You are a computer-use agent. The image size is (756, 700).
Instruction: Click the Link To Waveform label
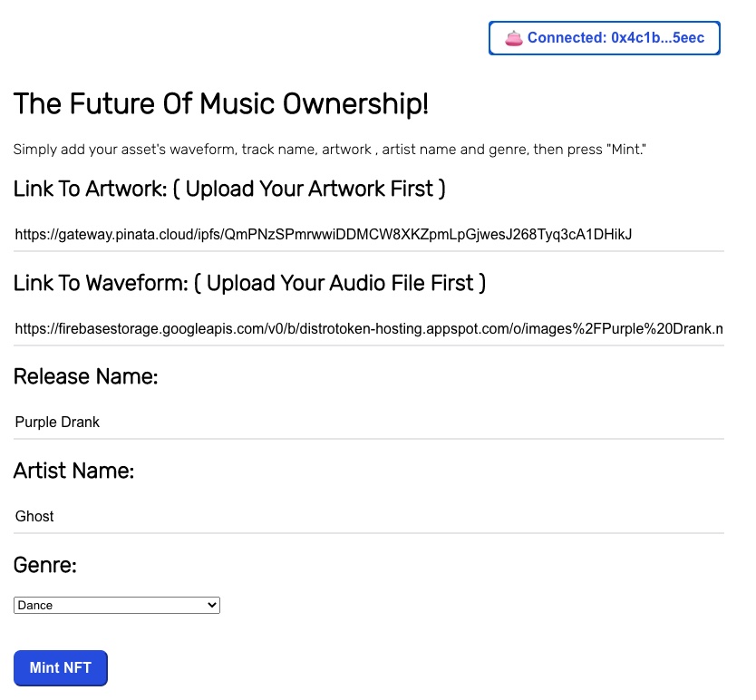tap(100, 283)
